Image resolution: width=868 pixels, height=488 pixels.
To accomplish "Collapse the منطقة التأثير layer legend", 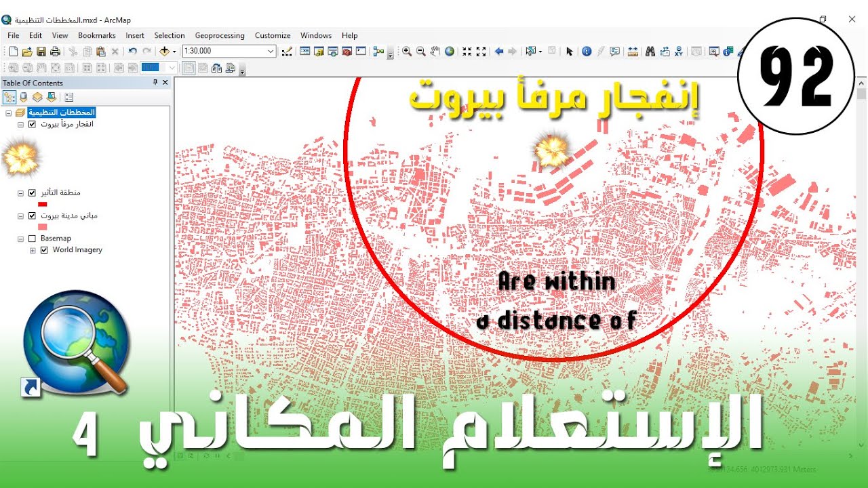I will point(21,193).
